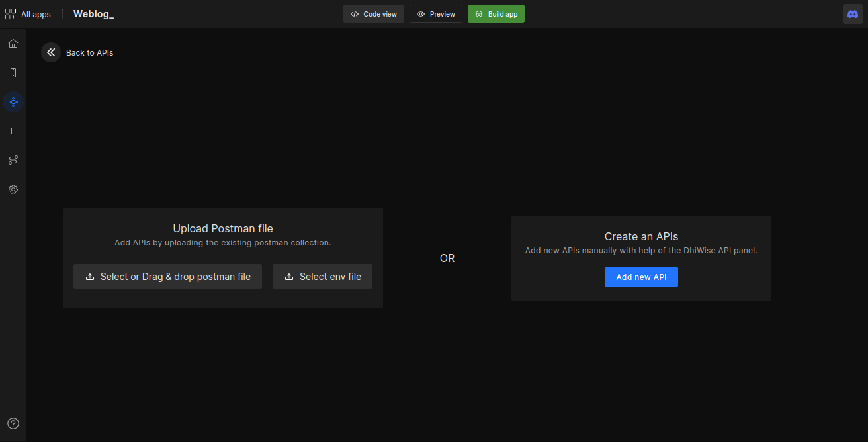Click the Back to APIs text link
This screenshot has width=868, height=442.
(x=89, y=53)
